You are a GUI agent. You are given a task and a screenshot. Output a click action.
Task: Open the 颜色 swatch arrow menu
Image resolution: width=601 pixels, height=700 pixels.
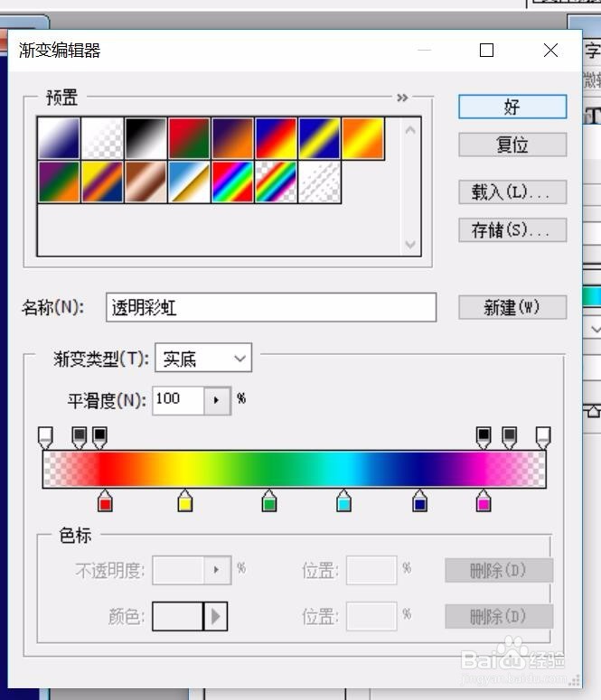coord(216,617)
